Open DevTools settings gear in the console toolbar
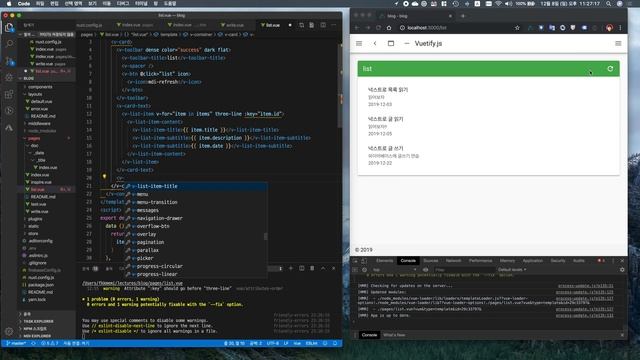 622,269
